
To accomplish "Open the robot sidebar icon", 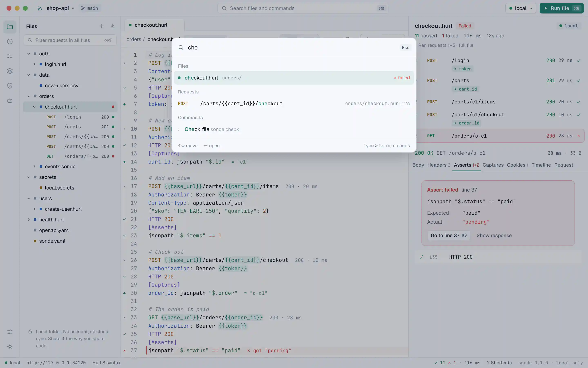I will [x=10, y=101].
